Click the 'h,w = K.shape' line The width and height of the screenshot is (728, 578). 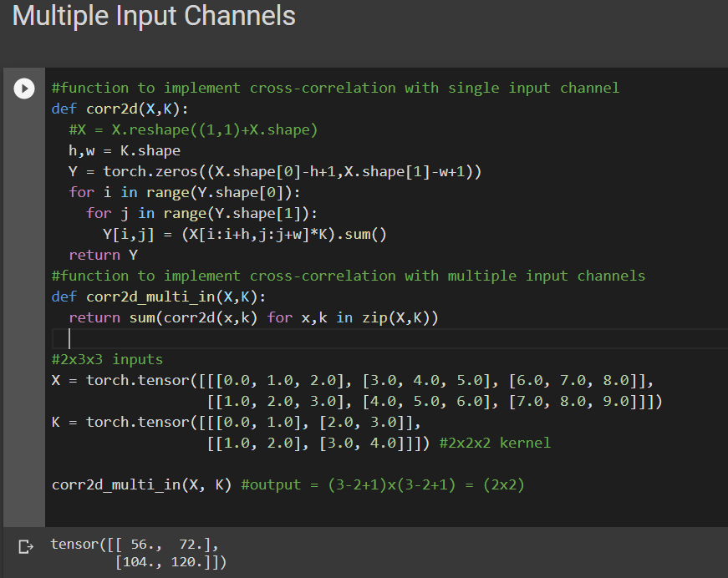(125, 150)
